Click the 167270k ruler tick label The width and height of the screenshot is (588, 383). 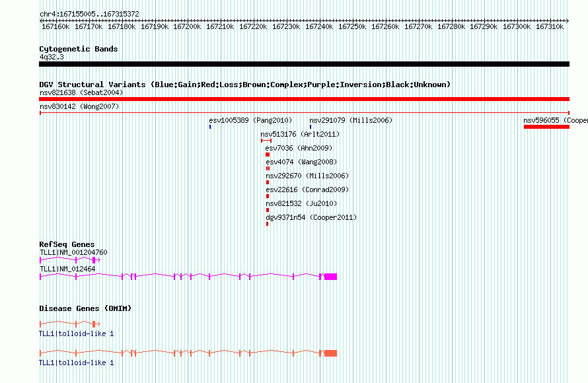click(418, 26)
